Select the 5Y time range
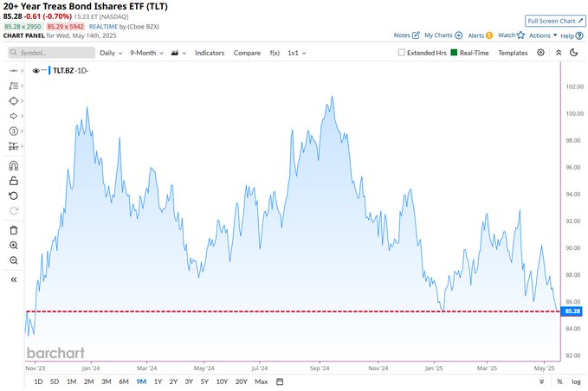 [204, 381]
